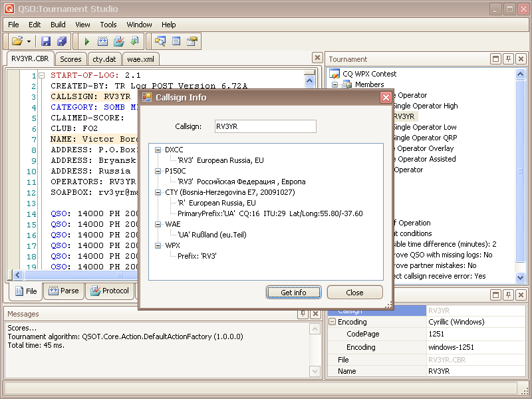Collapse the DXCC tree node
532x399 pixels.
click(158, 150)
